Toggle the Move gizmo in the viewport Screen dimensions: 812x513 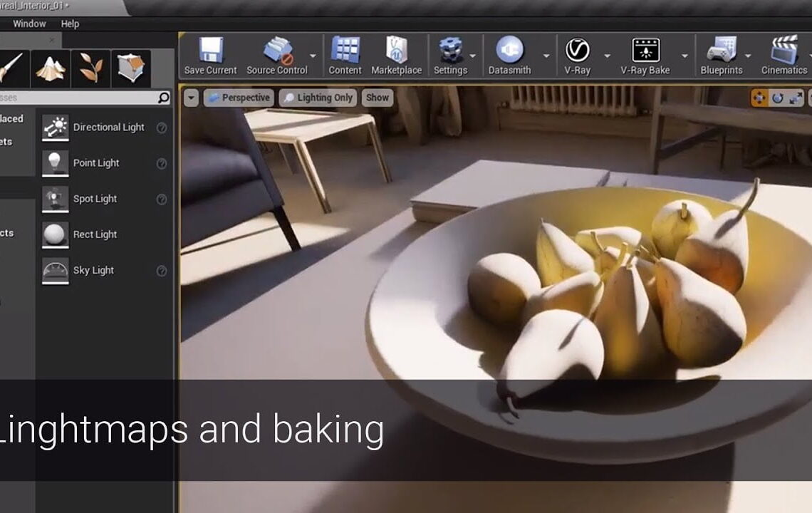[759, 97]
